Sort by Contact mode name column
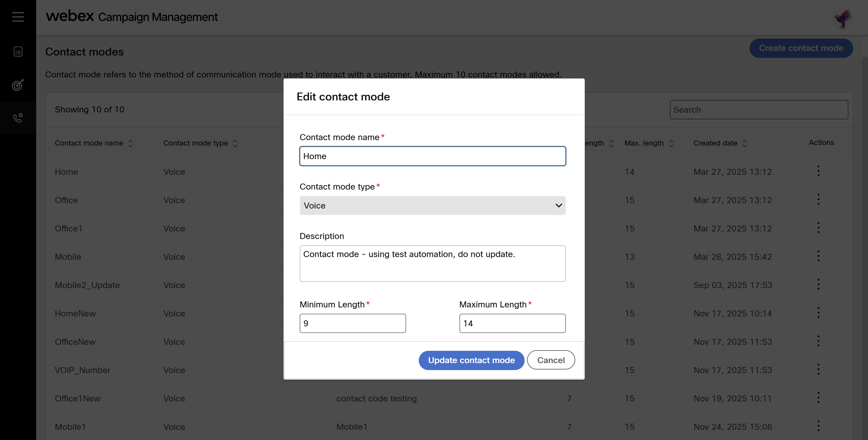 pos(131,143)
